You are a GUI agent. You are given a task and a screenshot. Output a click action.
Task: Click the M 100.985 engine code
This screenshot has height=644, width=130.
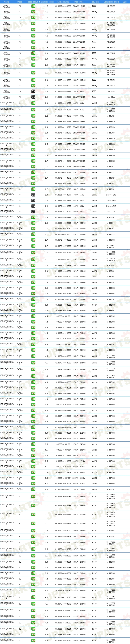click(x=111, y=489)
